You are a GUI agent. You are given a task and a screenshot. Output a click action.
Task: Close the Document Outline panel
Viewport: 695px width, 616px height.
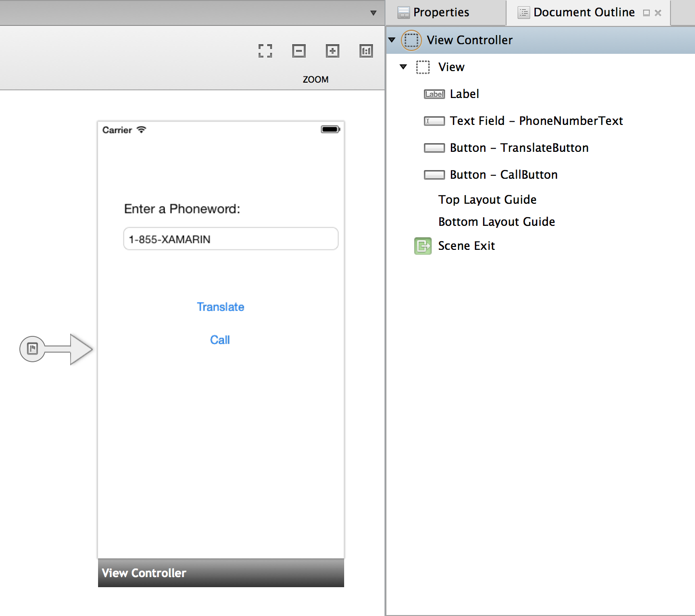pyautogui.click(x=658, y=13)
